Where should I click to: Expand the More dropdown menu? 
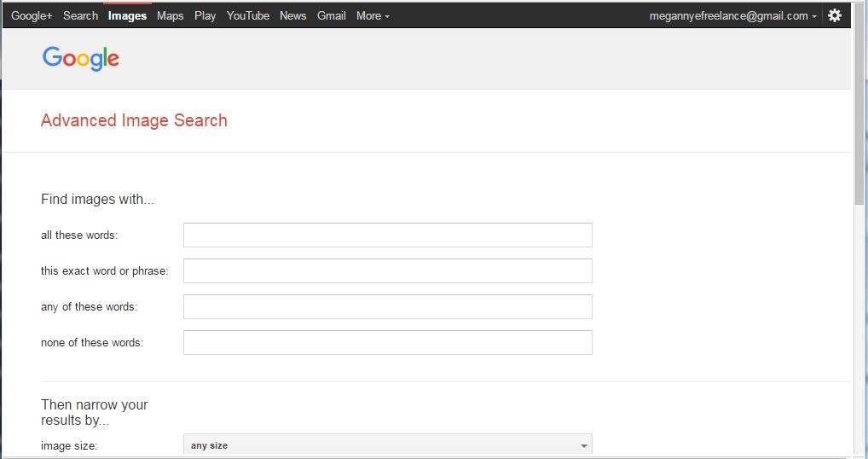click(373, 16)
